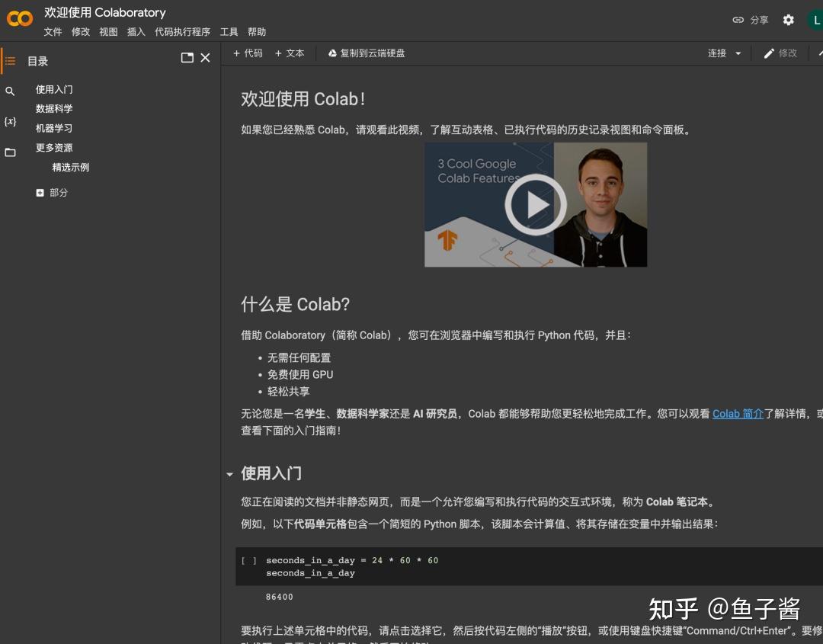Open the 帮助 menu

(x=257, y=32)
